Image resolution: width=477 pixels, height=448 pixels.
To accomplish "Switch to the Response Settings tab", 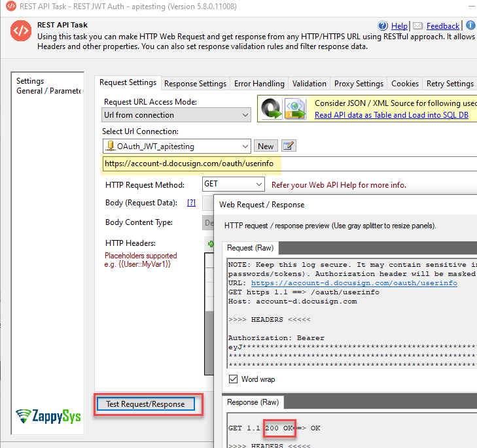I will 195,84.
